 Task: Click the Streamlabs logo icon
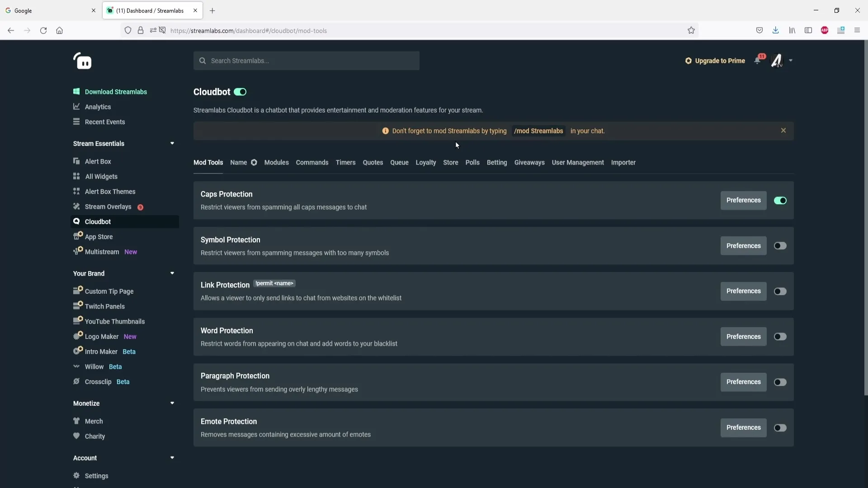(x=82, y=61)
